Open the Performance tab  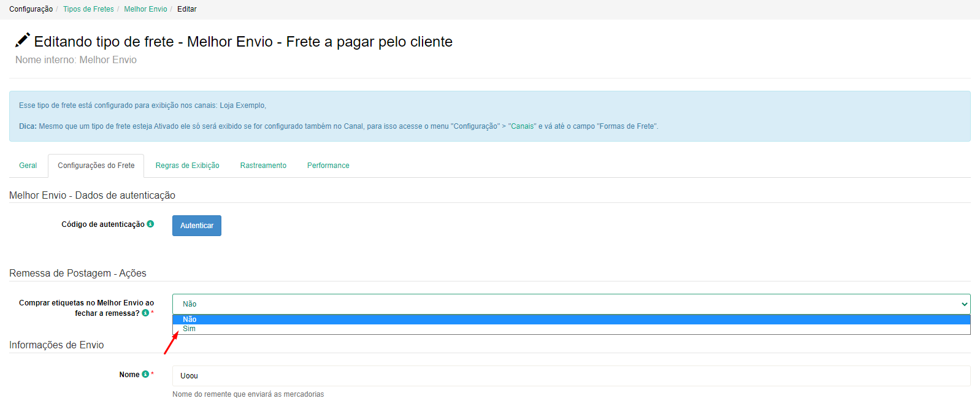(x=328, y=166)
